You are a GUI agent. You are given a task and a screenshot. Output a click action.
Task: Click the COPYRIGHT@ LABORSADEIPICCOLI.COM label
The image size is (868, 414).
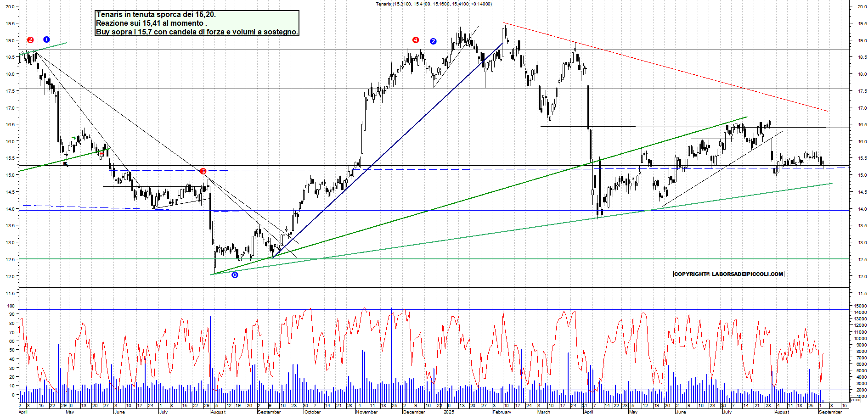pos(729,274)
